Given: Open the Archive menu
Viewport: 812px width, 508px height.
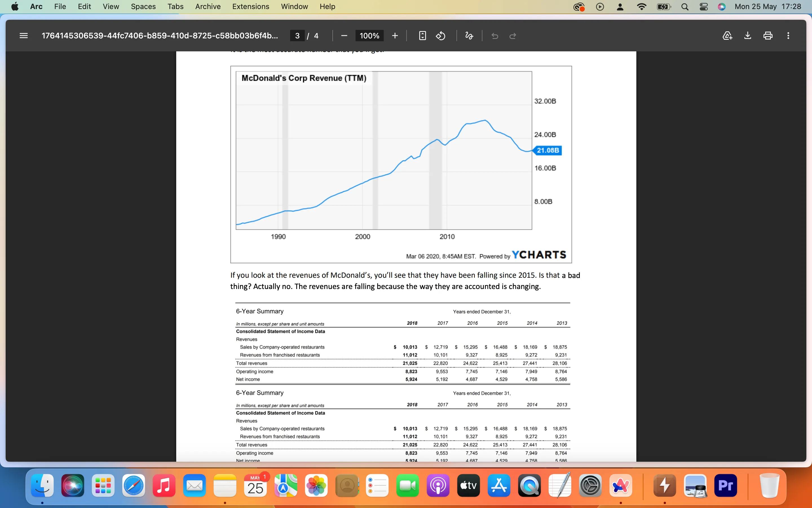Looking at the screenshot, I should [208, 6].
